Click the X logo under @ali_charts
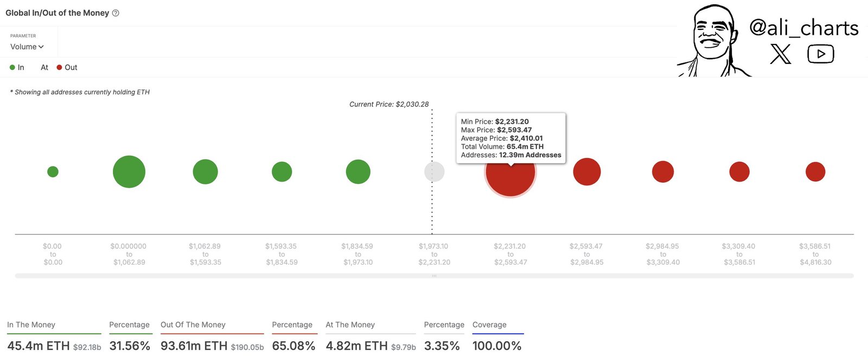The image size is (868, 358). point(780,54)
